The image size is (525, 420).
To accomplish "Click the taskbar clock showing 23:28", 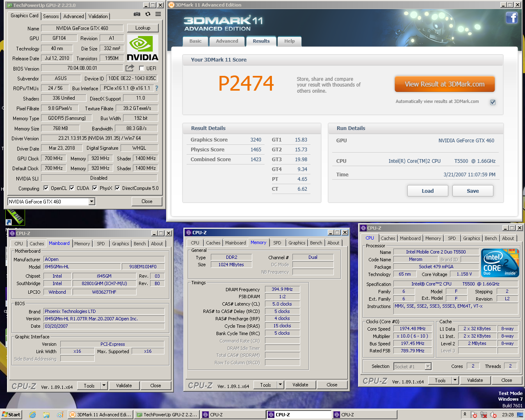I will [508, 415].
